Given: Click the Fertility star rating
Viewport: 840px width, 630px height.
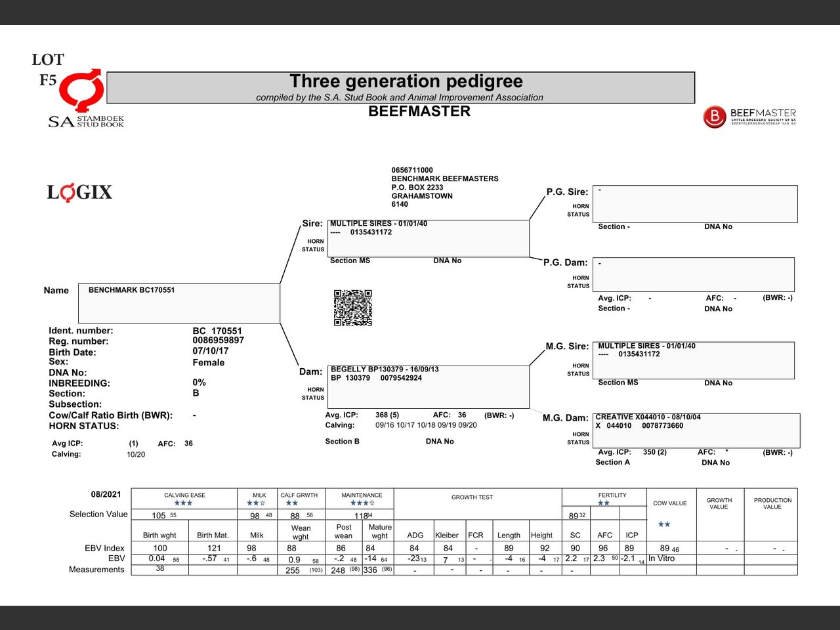Looking at the screenshot, I should pyautogui.click(x=604, y=503).
